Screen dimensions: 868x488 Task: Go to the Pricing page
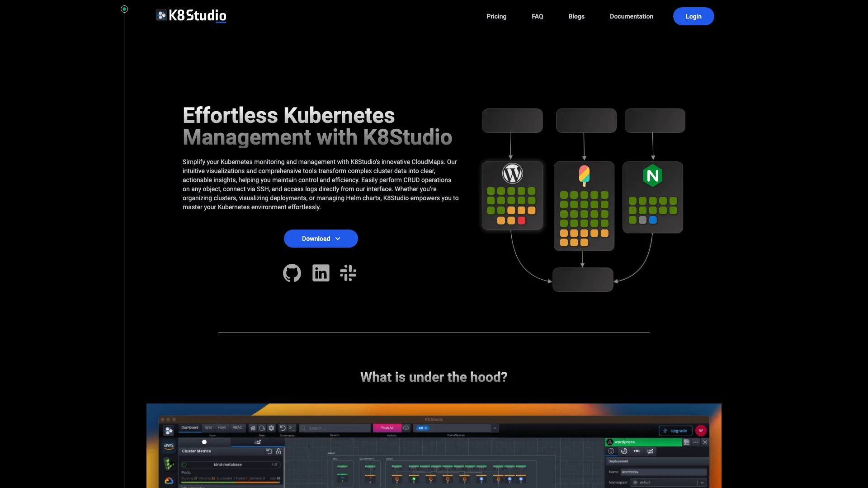tap(496, 16)
